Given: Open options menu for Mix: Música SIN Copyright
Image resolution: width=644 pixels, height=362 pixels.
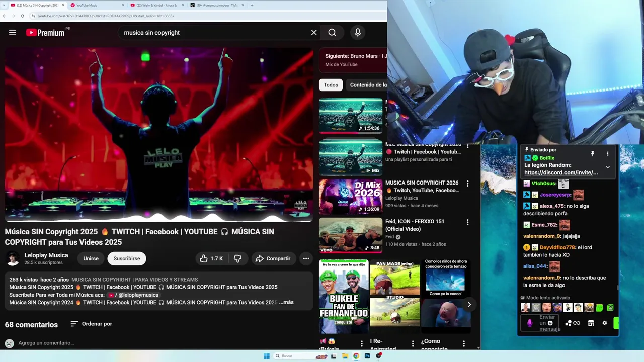Looking at the screenshot, I should point(467,147).
